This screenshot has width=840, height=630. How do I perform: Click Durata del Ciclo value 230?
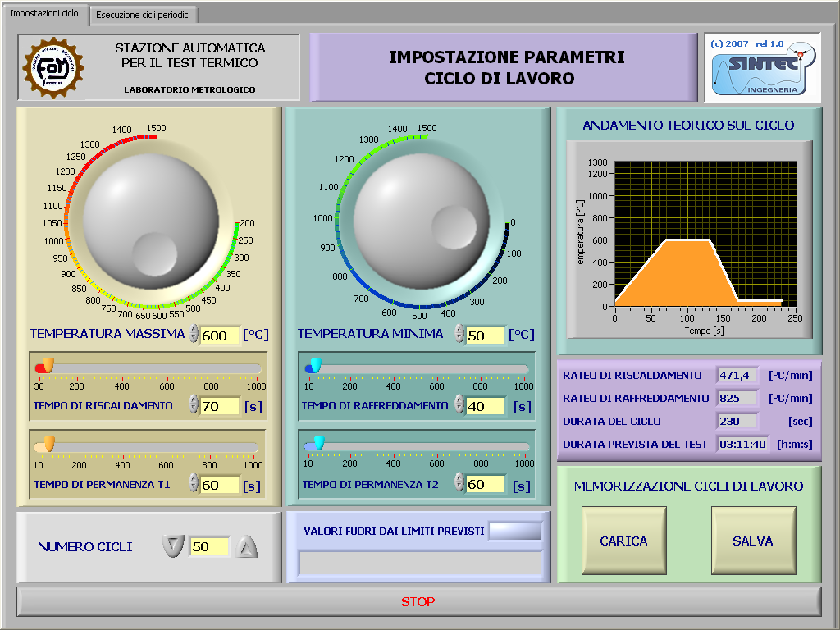[x=737, y=421]
